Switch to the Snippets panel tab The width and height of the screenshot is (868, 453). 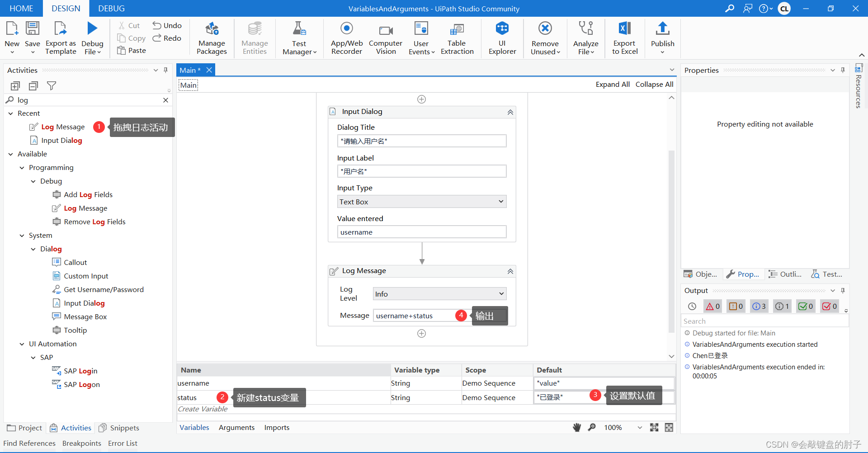point(119,428)
